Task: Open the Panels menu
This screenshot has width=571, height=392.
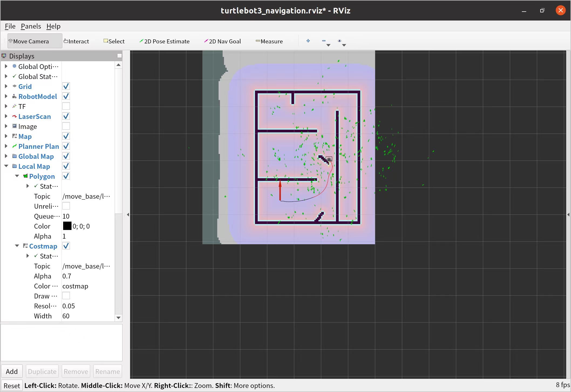Action: tap(31, 26)
